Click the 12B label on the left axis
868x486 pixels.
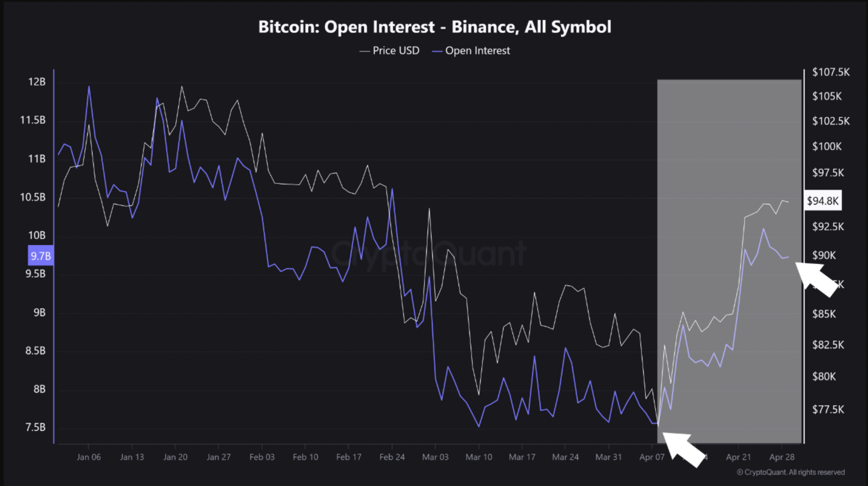tap(37, 82)
